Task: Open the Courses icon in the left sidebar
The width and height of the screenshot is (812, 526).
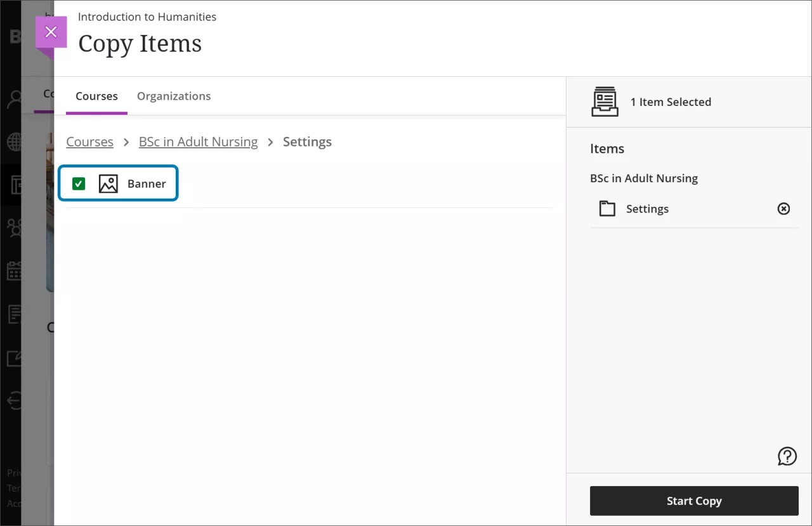Action: tap(14, 185)
